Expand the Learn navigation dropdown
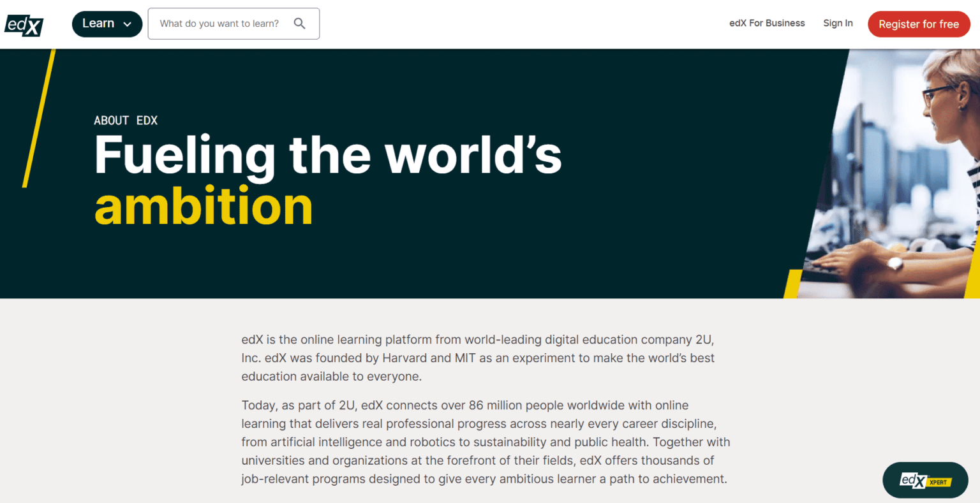This screenshot has width=980, height=503. [x=107, y=23]
